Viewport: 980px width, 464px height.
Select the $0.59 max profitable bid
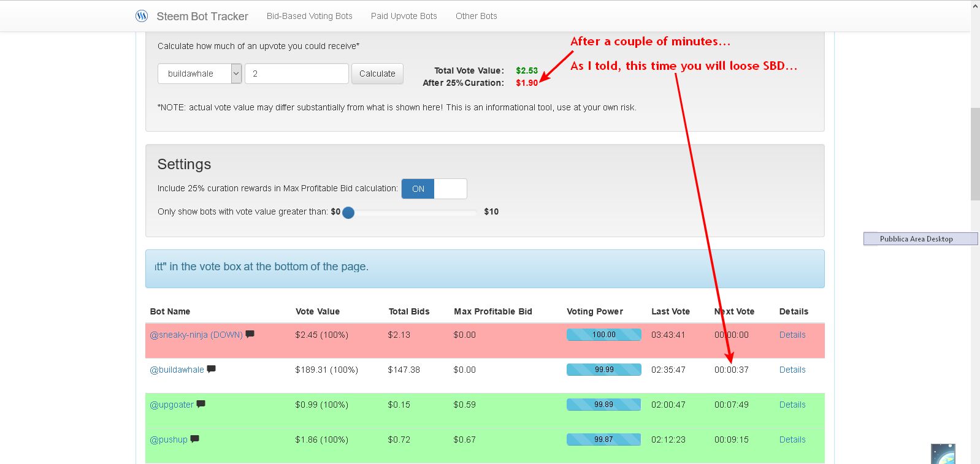coord(464,405)
